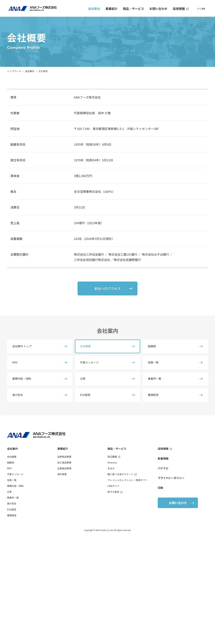Open フレッシュセレクション・産直ギフト footer link

tap(127, 480)
